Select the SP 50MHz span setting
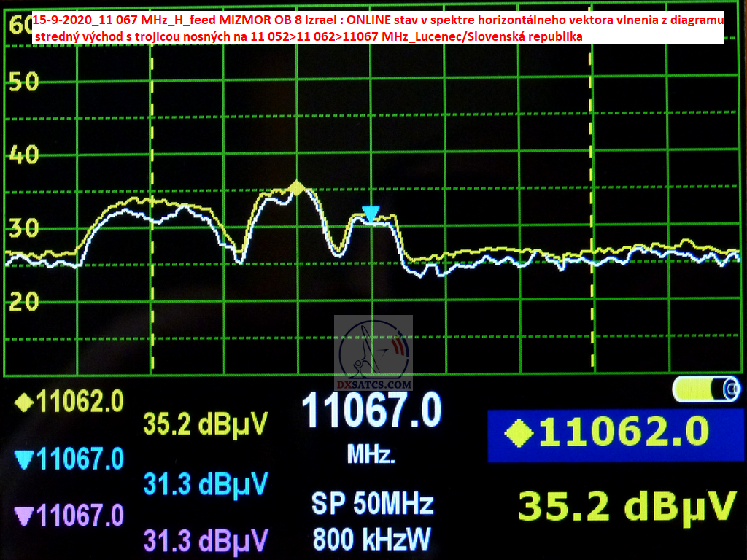Viewport: 747px width, 560px height. (x=372, y=504)
